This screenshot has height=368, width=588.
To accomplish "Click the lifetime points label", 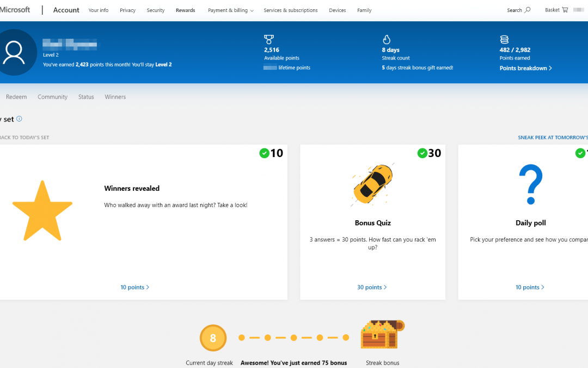I will point(295,68).
